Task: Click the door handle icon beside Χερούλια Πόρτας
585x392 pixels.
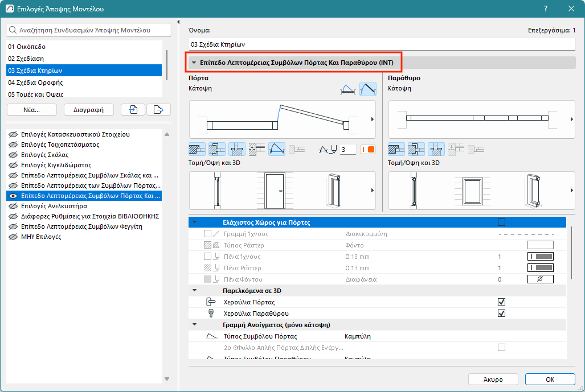Action: 210,302
